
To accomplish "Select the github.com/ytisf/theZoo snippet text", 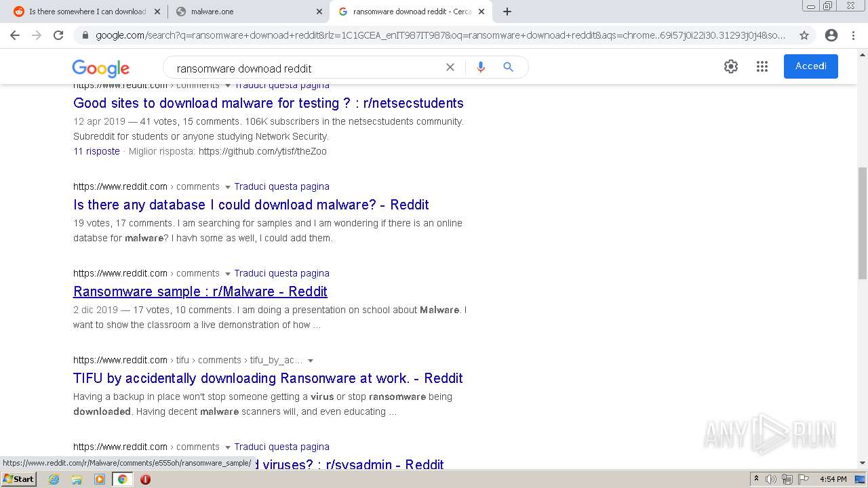I will click(262, 151).
